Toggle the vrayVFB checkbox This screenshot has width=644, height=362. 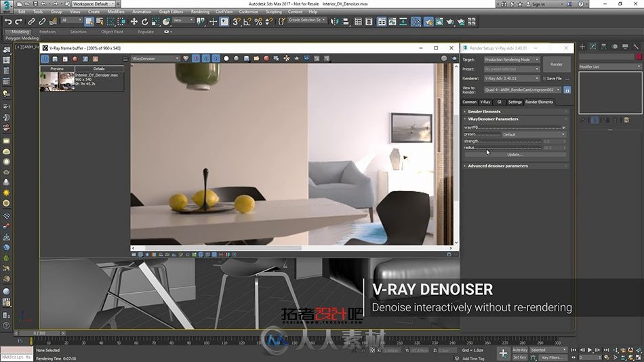pyautogui.click(x=563, y=127)
